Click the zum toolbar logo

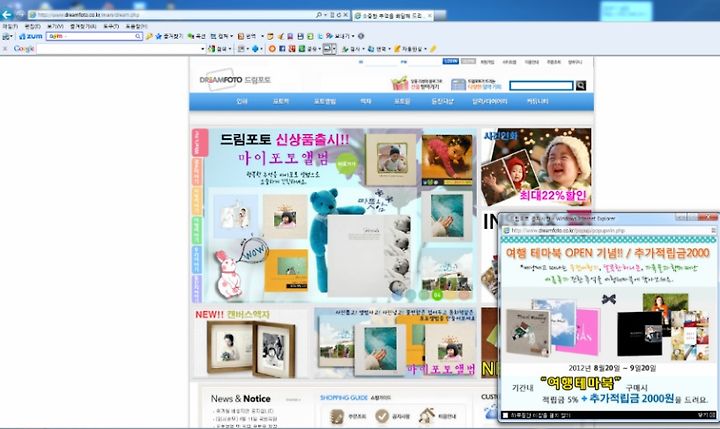pos(31,36)
